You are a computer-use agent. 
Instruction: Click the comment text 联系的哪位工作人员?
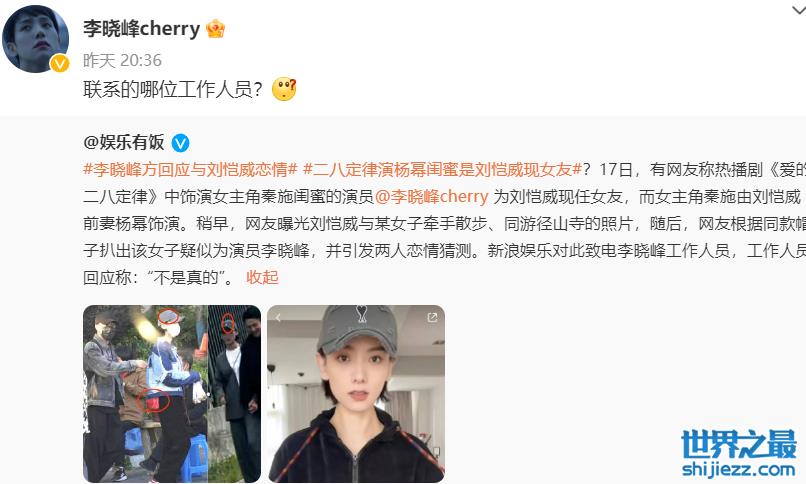(x=173, y=89)
